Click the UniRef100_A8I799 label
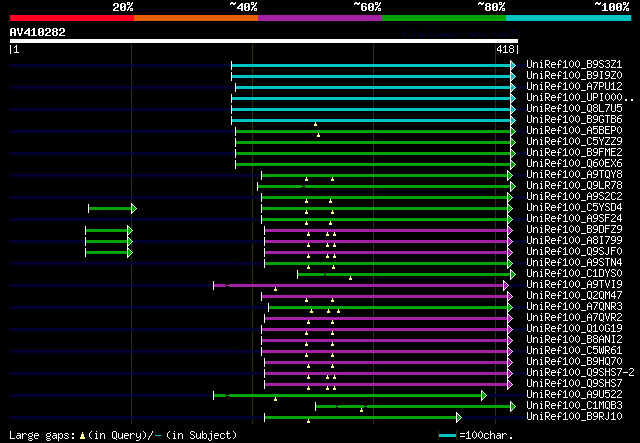 [x=574, y=241]
